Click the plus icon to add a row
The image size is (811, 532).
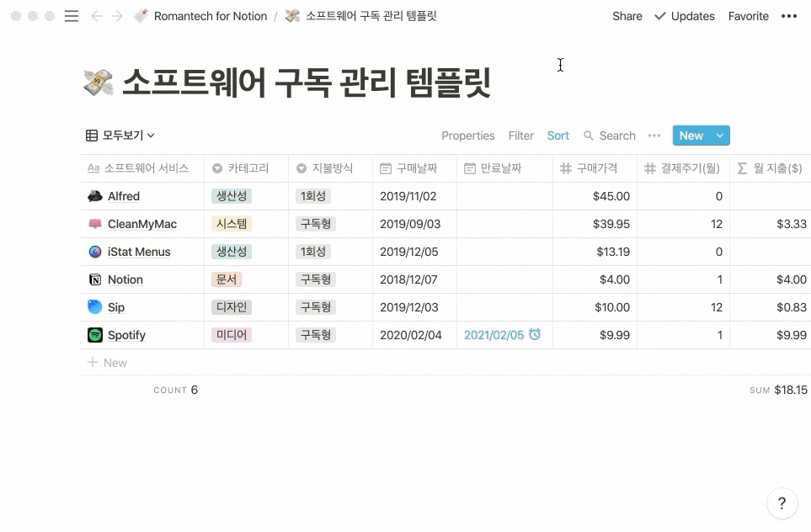tap(93, 363)
